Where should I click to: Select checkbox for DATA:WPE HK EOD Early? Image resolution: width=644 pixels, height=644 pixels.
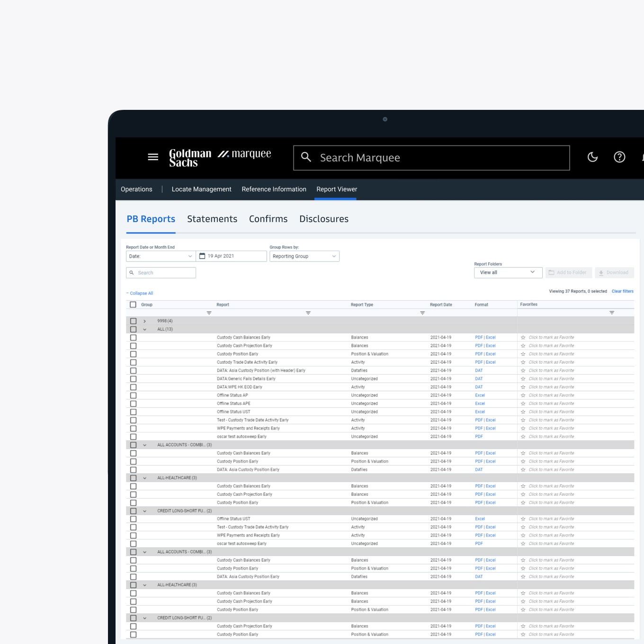[133, 387]
